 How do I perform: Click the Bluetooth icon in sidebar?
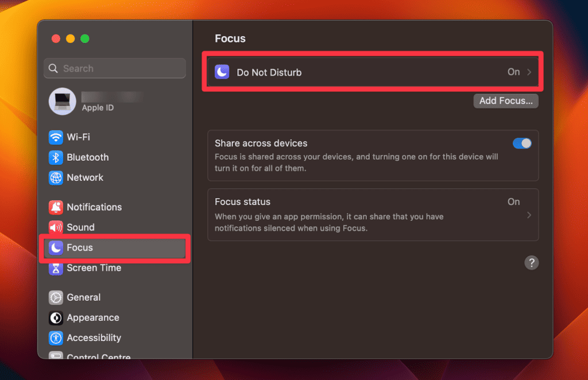[x=56, y=157]
